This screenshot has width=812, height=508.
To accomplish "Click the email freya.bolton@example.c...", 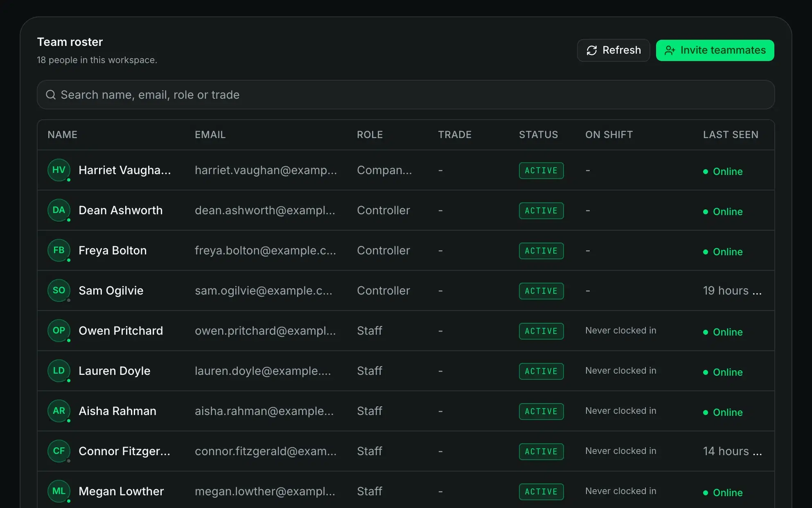I will click(265, 250).
